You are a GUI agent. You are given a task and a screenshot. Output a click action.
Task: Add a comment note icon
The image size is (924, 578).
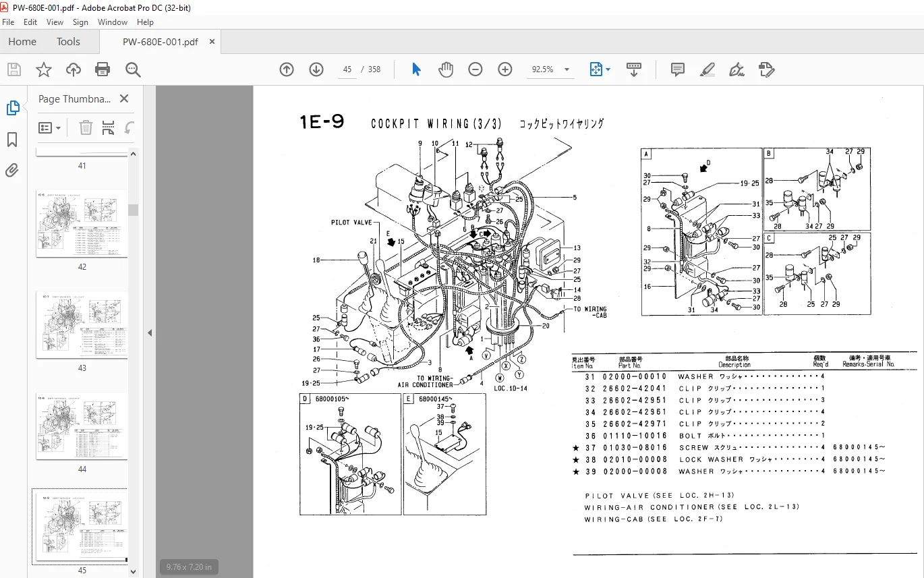[678, 69]
